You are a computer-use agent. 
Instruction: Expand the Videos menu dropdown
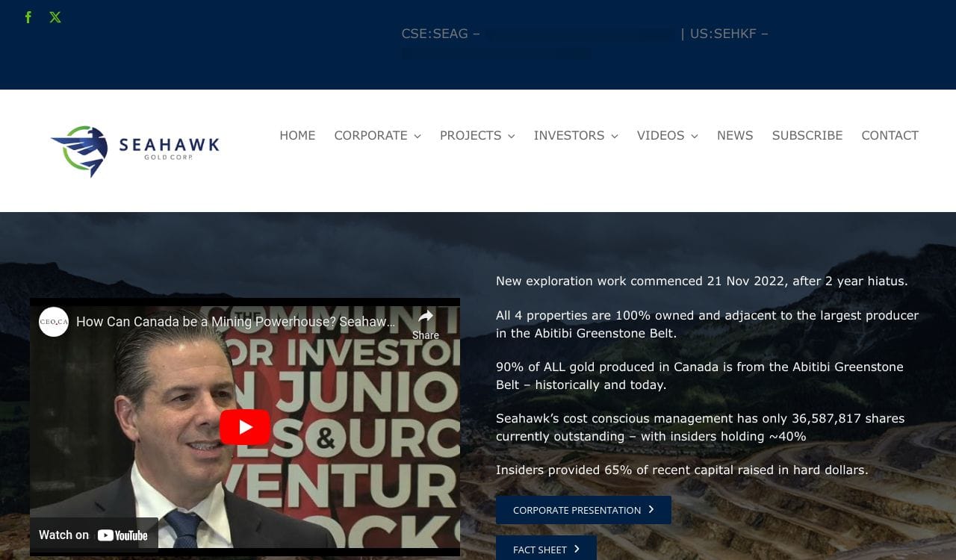694,136
